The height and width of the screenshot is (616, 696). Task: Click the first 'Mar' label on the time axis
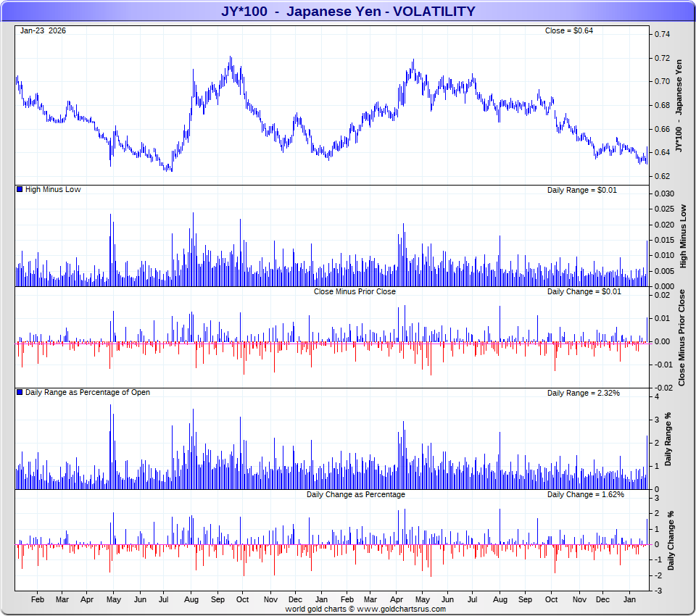coord(62,599)
